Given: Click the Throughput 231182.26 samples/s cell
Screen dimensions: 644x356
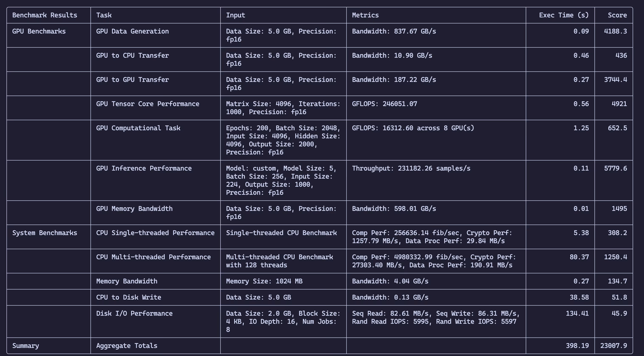Looking at the screenshot, I should (x=411, y=168).
